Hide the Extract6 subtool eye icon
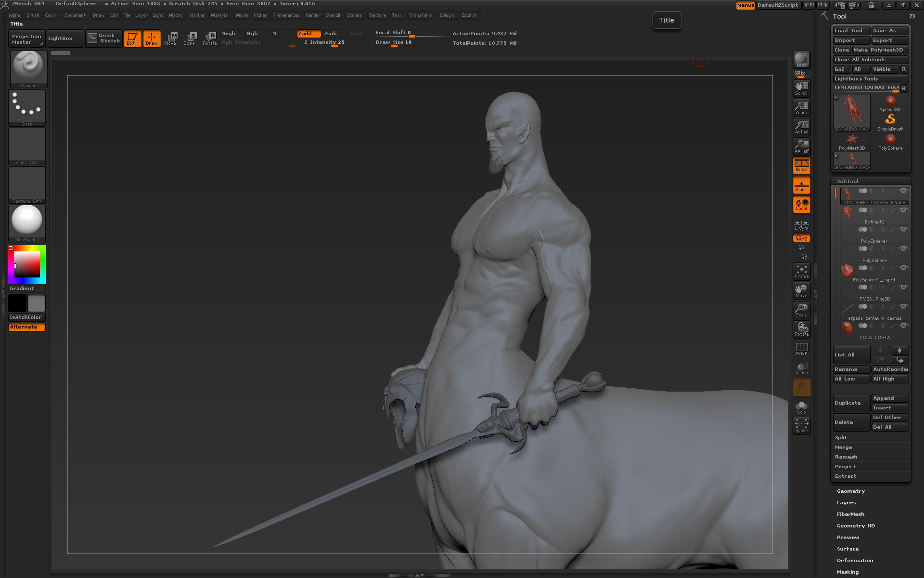This screenshot has width=924, height=578. click(903, 210)
